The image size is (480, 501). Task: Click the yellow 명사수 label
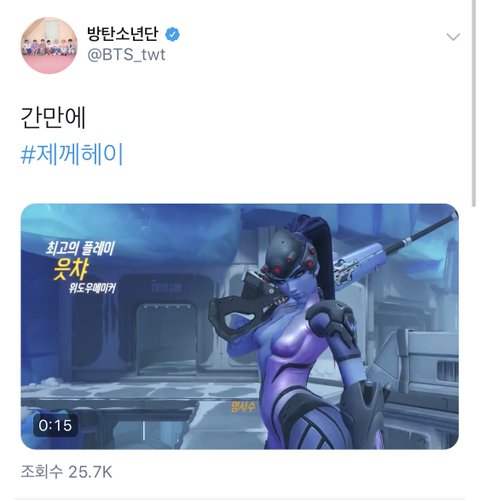243,407
